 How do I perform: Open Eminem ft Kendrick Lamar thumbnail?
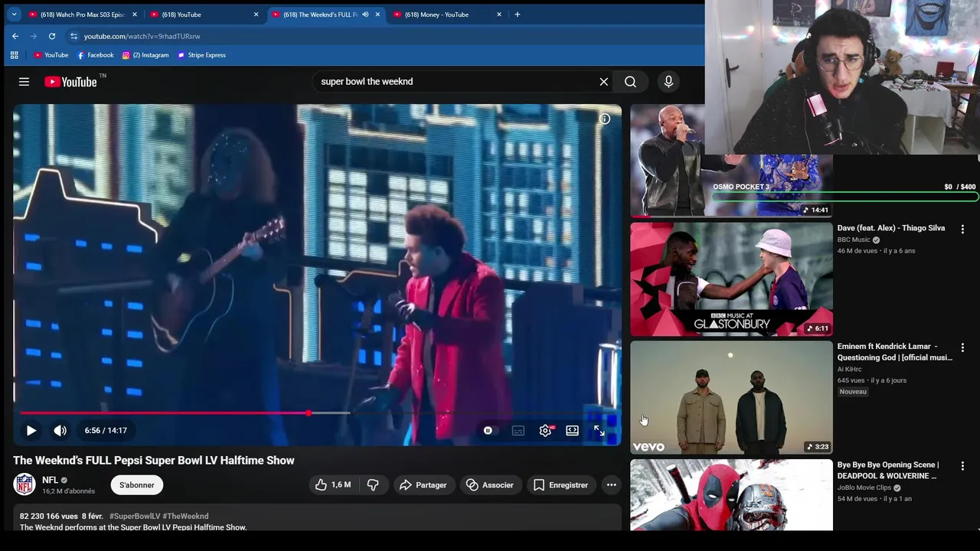tap(731, 398)
